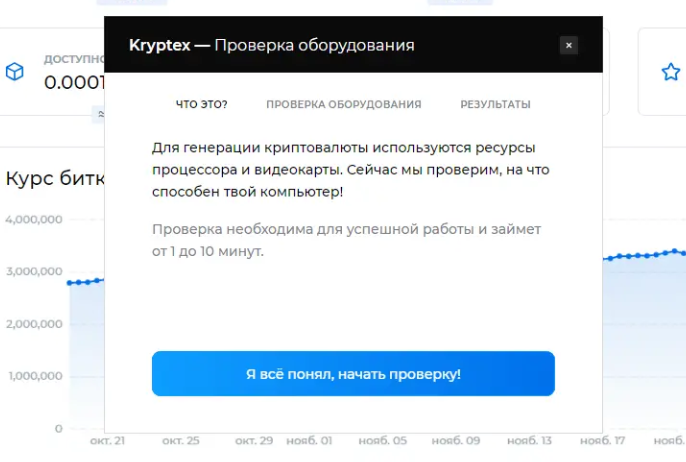Open the РЕЗУЛЬТАТЫ tab

(495, 105)
